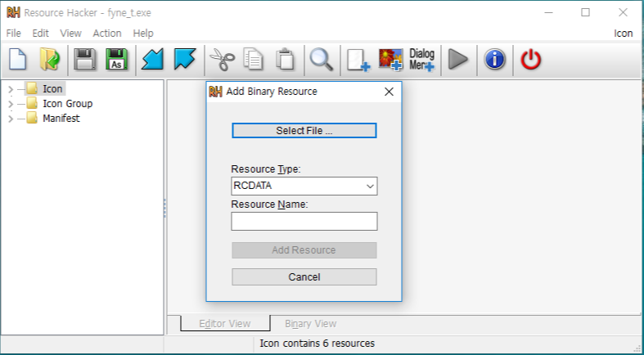Click the Copy pages icon

click(x=254, y=60)
